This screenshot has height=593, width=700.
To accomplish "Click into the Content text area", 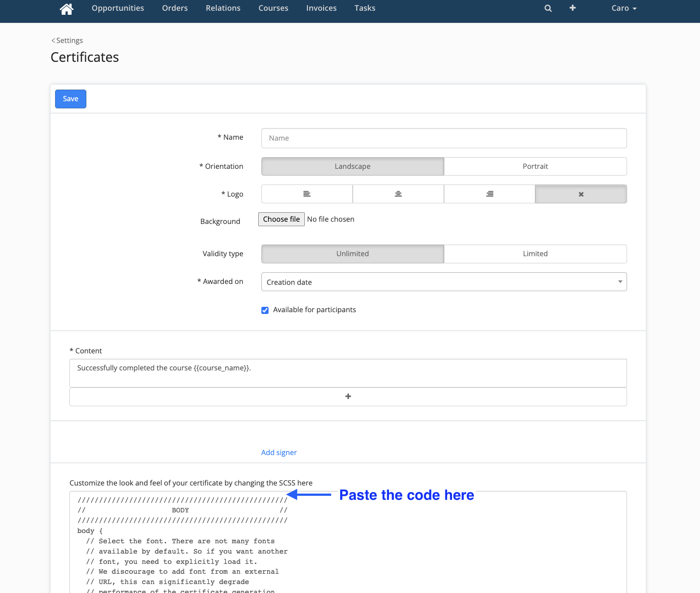I will point(348,373).
